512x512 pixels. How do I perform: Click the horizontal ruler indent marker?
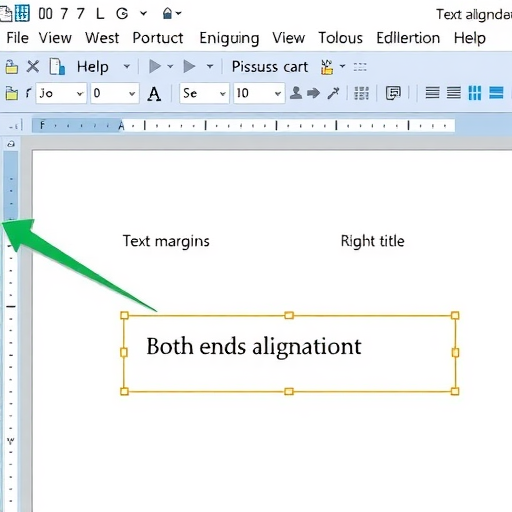pyautogui.click(x=121, y=126)
